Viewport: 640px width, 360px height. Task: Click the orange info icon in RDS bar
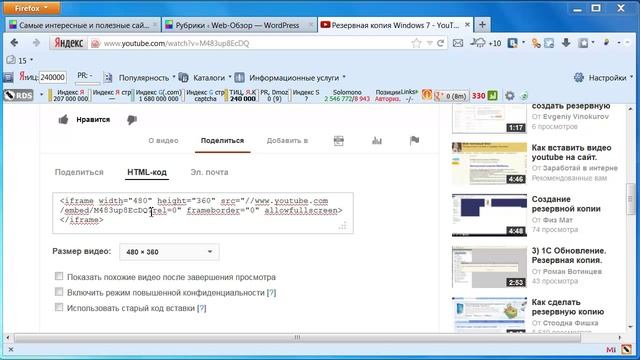tap(427, 95)
